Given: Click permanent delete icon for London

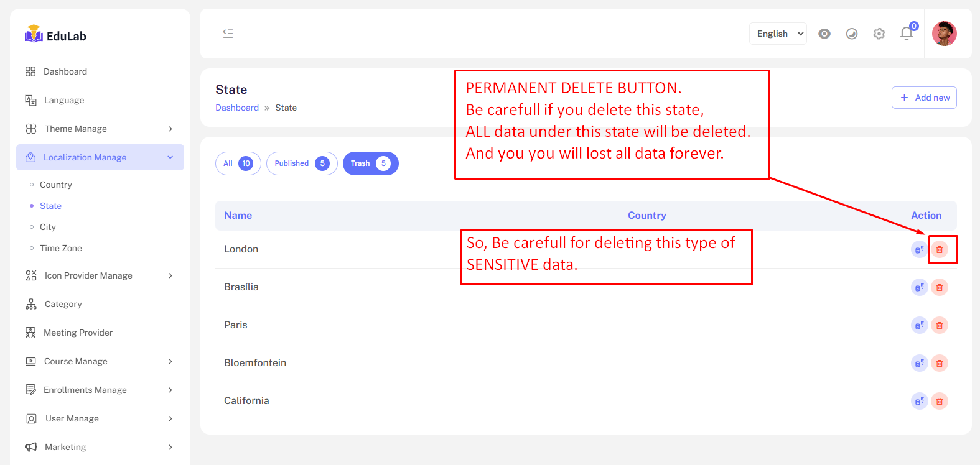Looking at the screenshot, I should click(x=940, y=249).
